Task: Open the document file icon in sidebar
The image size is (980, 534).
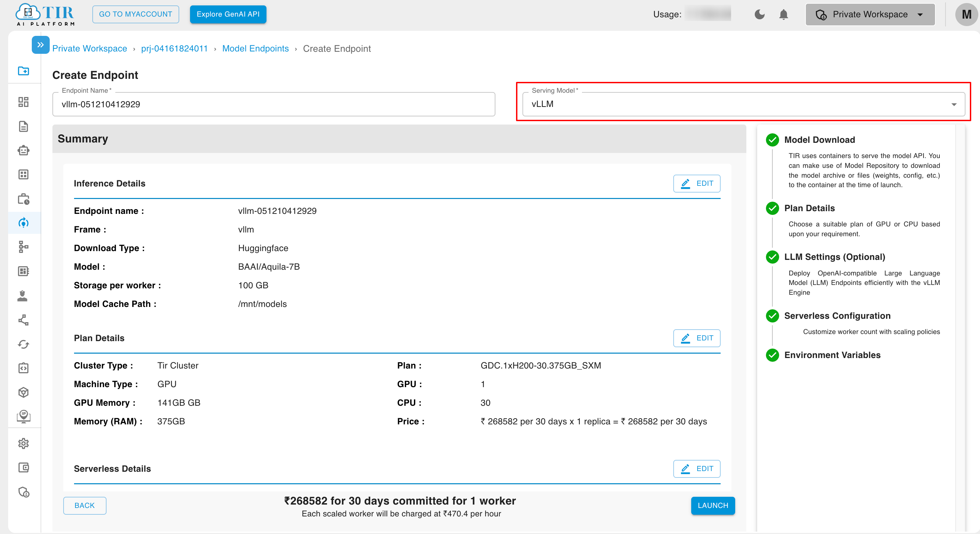Action: (24, 126)
